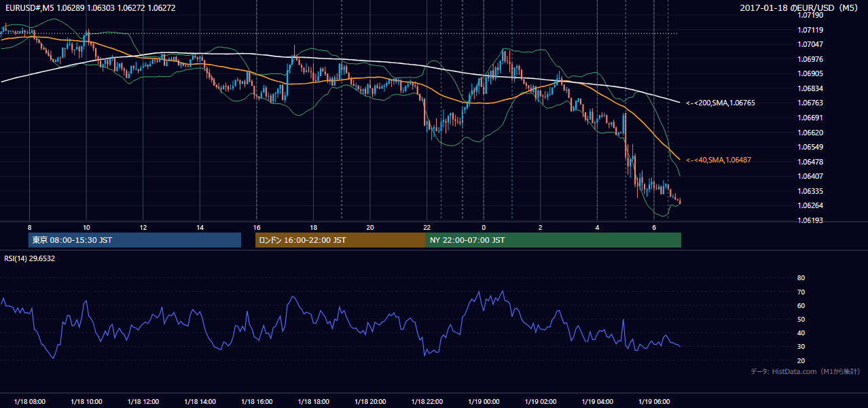Image resolution: width=868 pixels, height=408 pixels.
Task: Click price axis value 1.06335
Action: point(811,191)
